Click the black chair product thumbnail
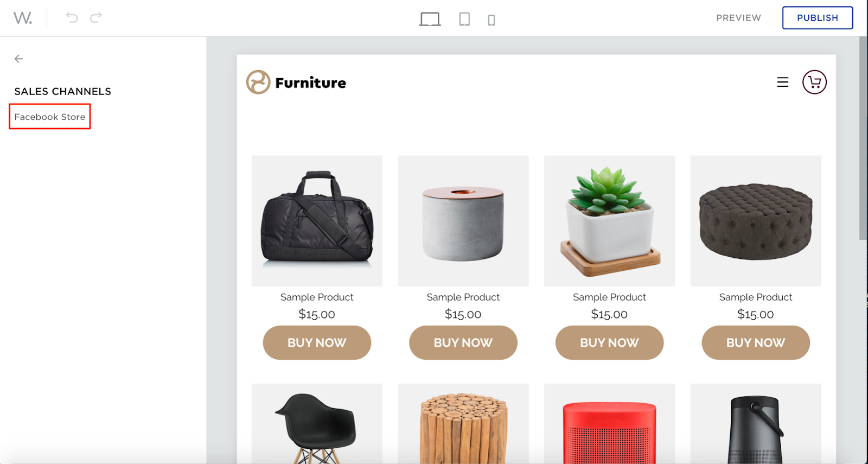The height and width of the screenshot is (464, 868). click(x=317, y=424)
